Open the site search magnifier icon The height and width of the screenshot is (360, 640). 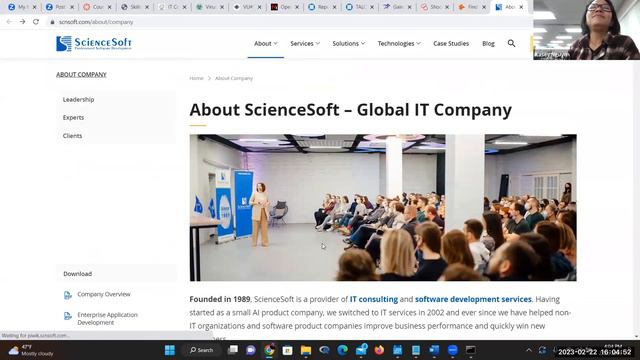click(x=511, y=43)
